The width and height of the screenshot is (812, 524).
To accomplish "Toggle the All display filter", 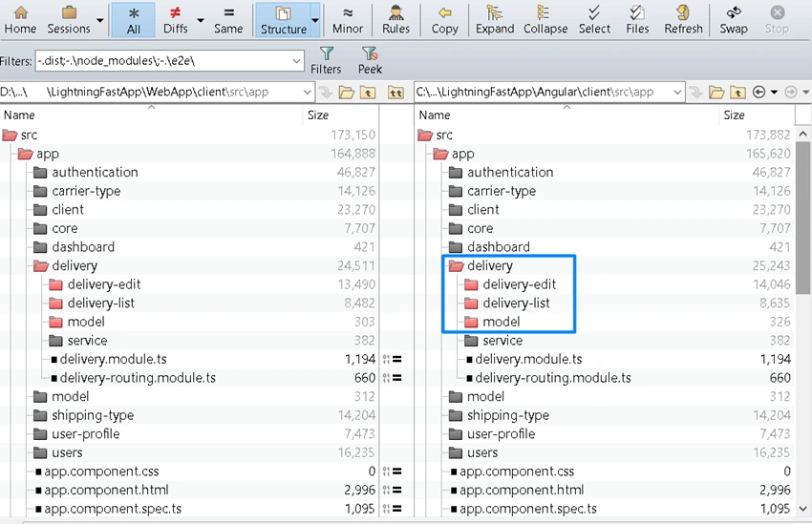I will [133, 20].
